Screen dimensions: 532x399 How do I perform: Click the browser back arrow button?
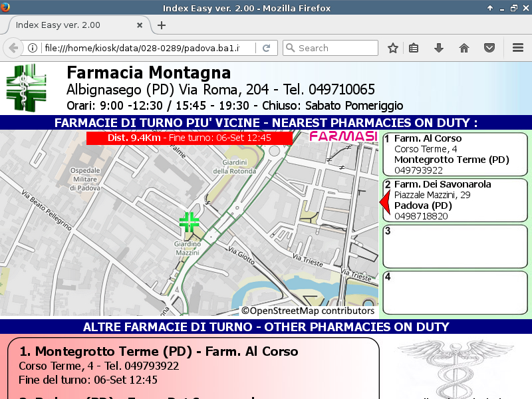pyautogui.click(x=13, y=48)
